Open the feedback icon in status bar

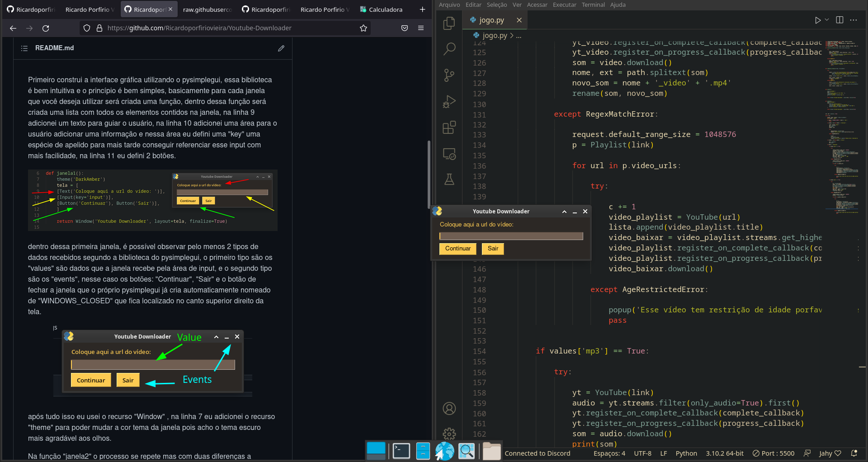pyautogui.click(x=807, y=453)
